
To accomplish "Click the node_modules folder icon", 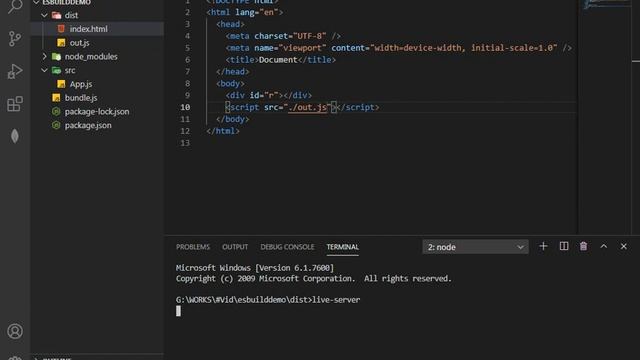I will (x=56, y=56).
